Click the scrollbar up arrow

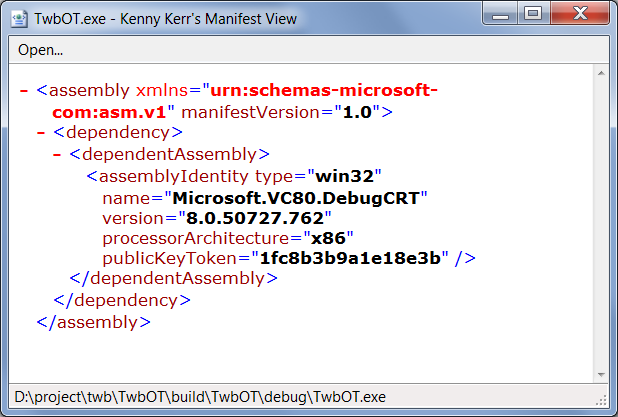(x=601, y=73)
